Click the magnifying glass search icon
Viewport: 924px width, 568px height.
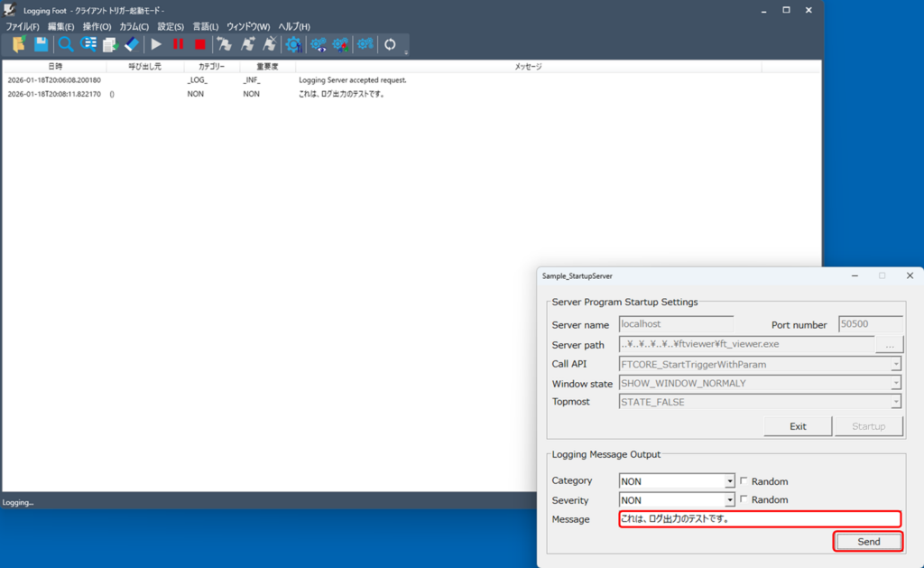tap(66, 44)
